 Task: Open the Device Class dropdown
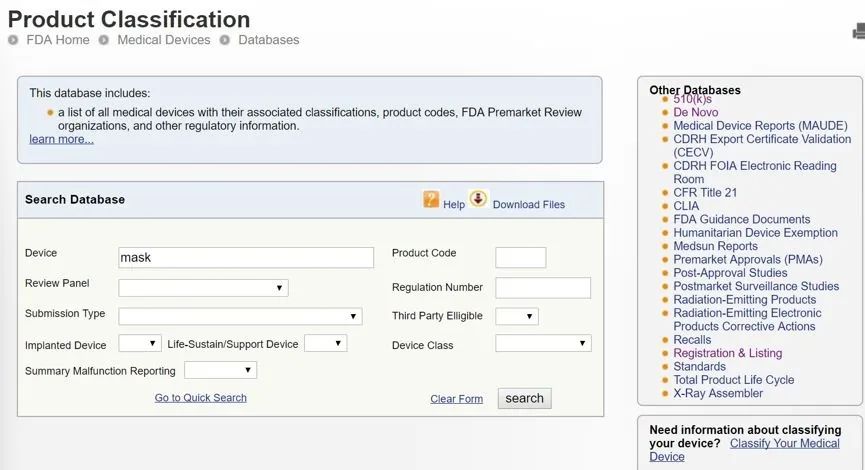[543, 343]
